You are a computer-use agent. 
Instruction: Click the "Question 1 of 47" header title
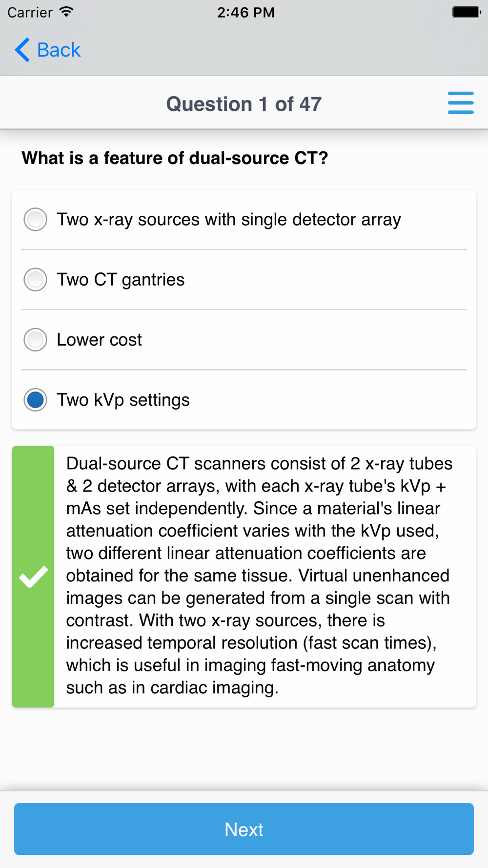244,104
